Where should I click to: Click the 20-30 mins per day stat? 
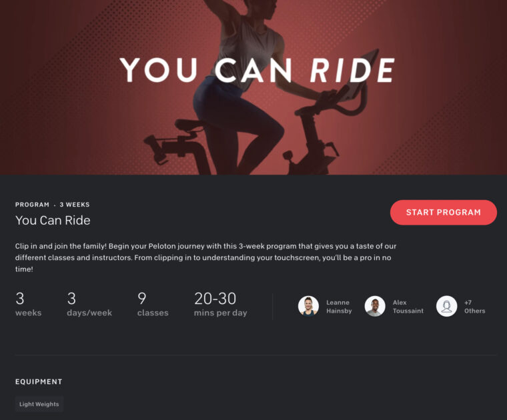221,304
